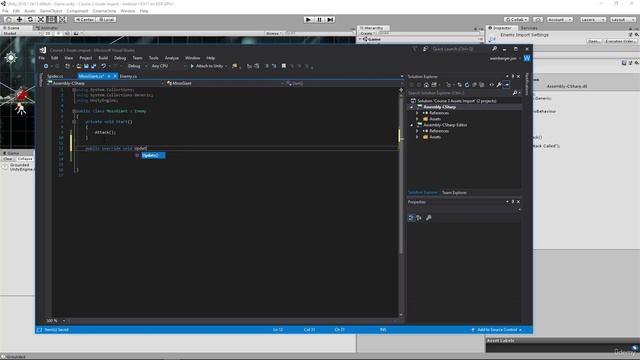Click the Search Solution Explorer field
Screen dimensions: 640x360
coord(464,93)
